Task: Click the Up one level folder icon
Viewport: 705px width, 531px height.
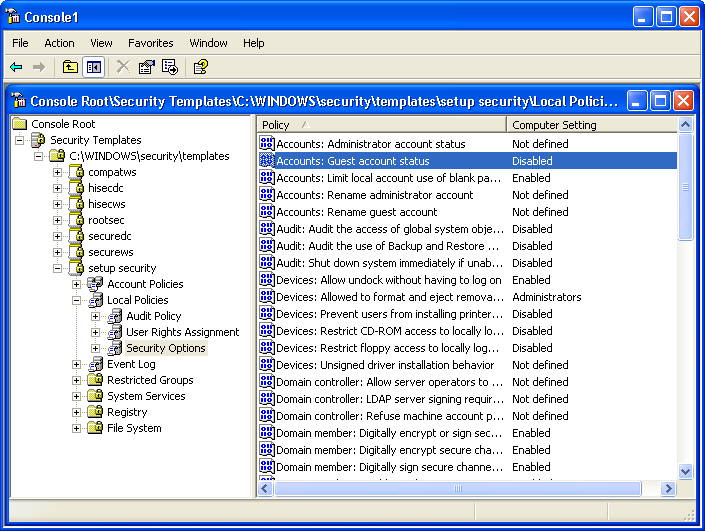Action: pyautogui.click(x=70, y=67)
